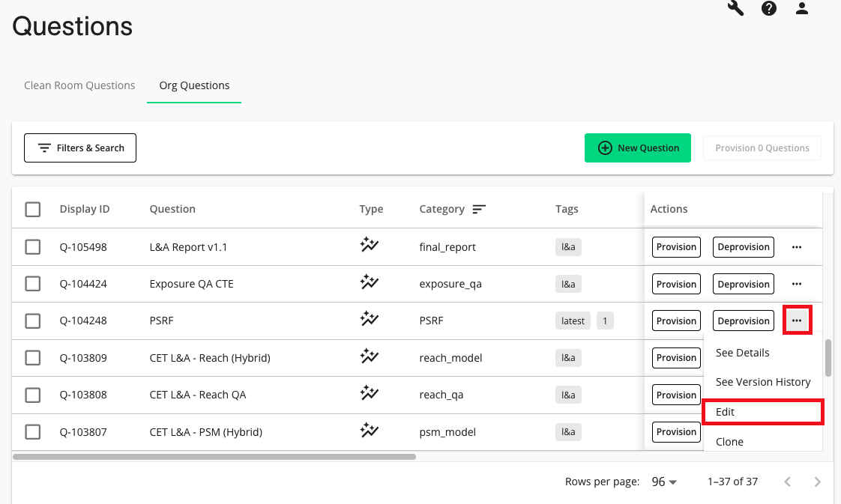Deprovision the L&A Report v1.1 question
Screen dimensions: 841x504
click(x=743, y=247)
